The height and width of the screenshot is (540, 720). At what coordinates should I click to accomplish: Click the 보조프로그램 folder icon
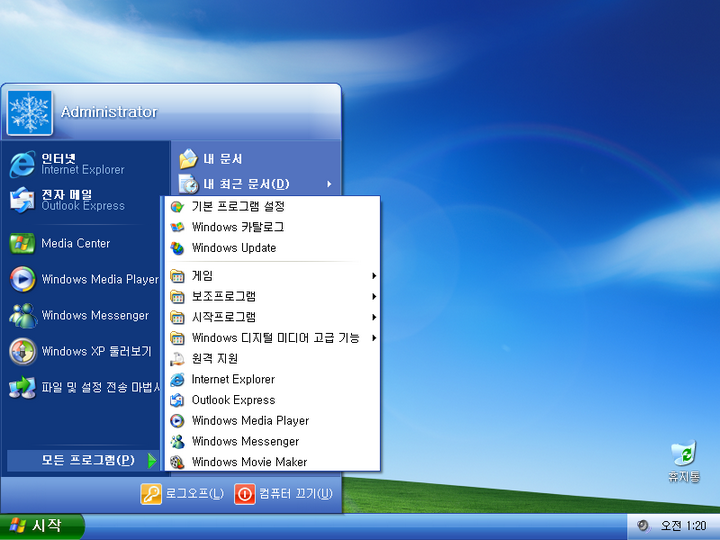pyautogui.click(x=177, y=297)
